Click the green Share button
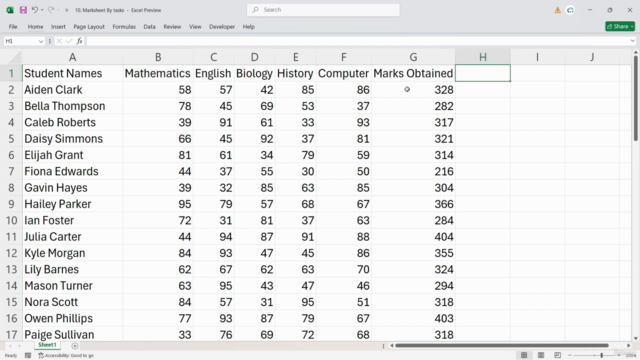This screenshot has width=640, height=360. [x=620, y=27]
